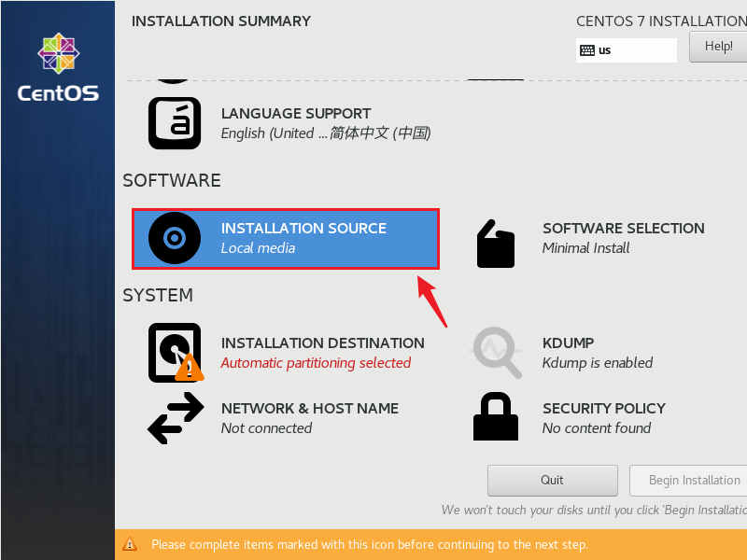The image size is (747, 560).
Task: Click the Quit button
Action: click(552, 480)
